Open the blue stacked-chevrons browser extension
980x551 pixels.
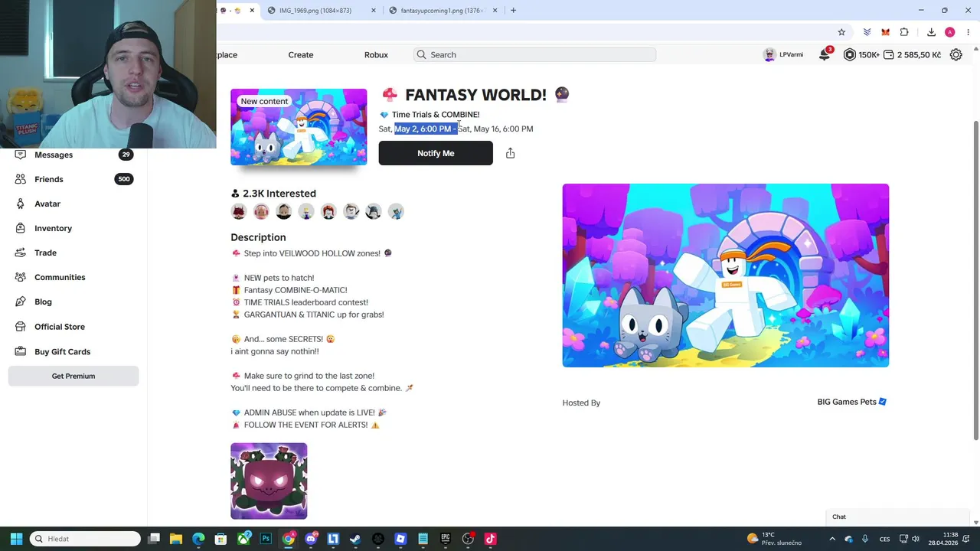coord(867,32)
